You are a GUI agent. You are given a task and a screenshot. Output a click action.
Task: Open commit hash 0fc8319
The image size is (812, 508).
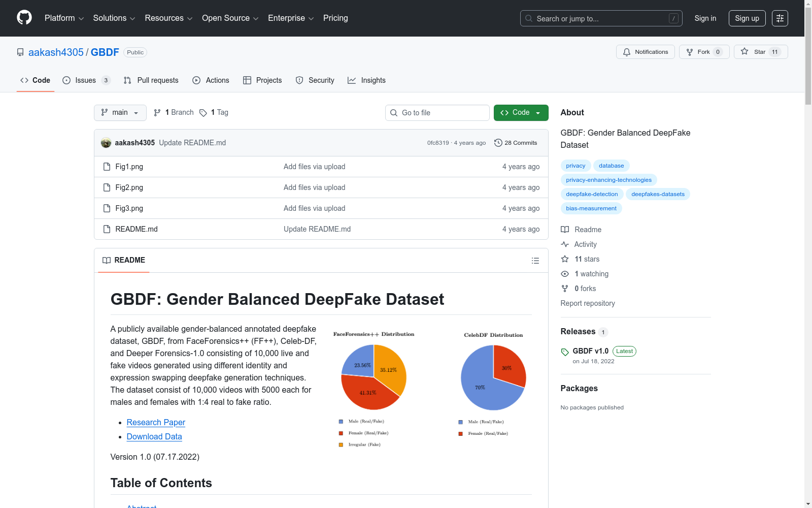point(438,143)
